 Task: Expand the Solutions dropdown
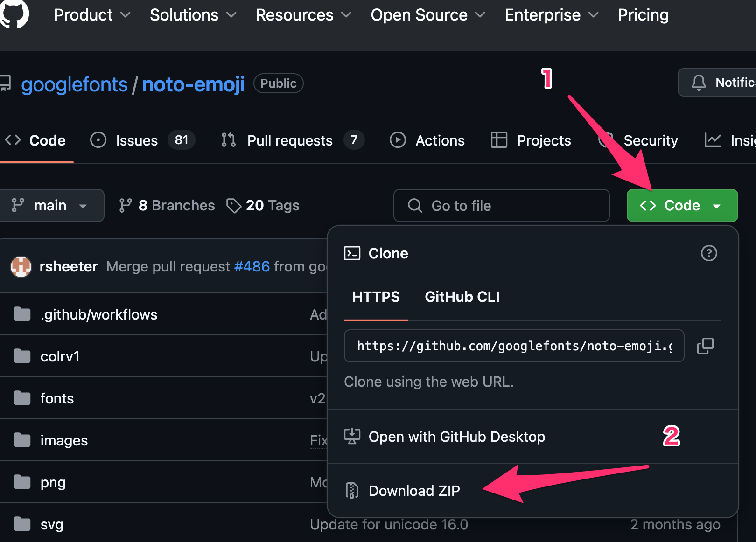193,15
